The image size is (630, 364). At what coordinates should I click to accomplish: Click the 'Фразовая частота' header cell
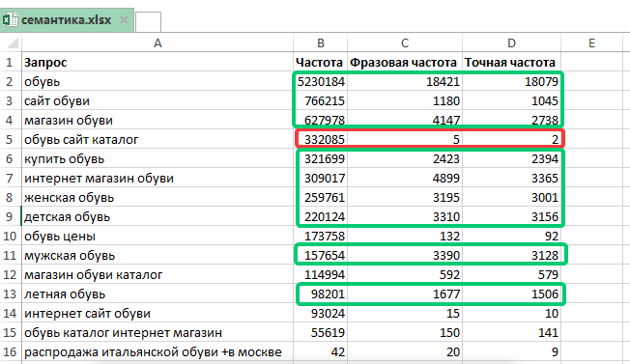405,62
